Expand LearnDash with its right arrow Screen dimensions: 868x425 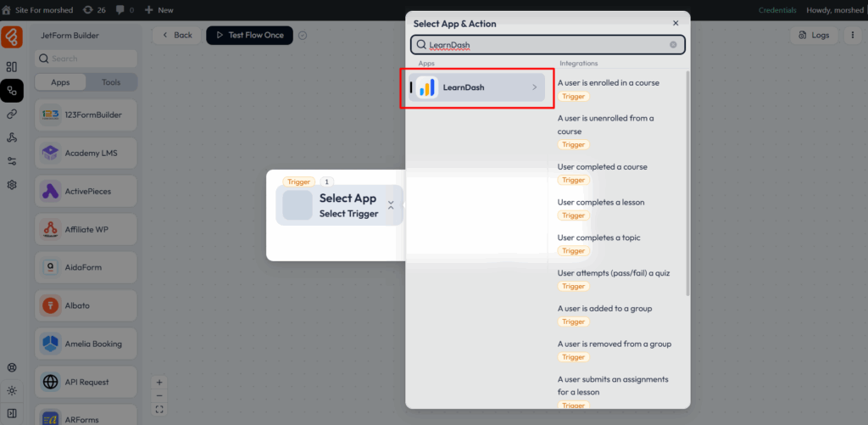(534, 87)
